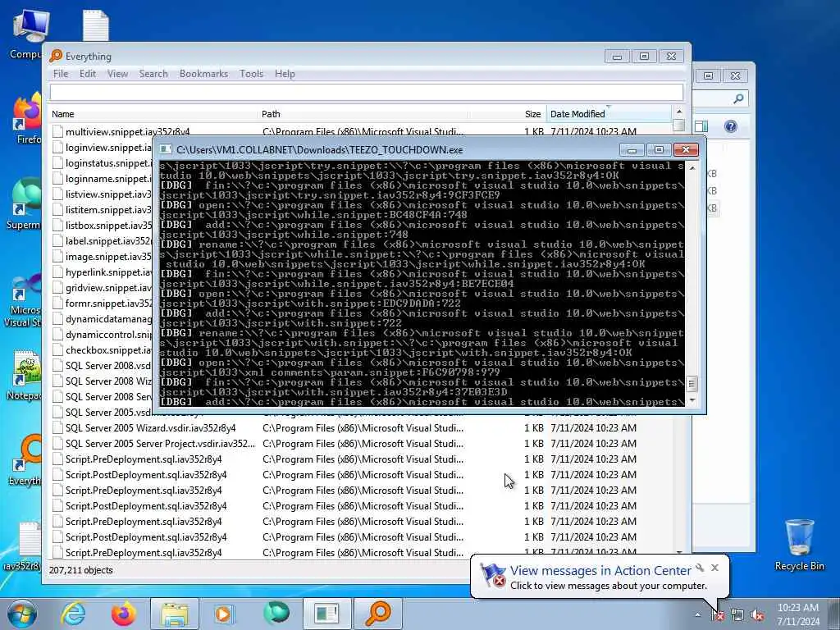Image resolution: width=840 pixels, height=630 pixels.
Task: Click the console scrollbar thumb
Action: [692, 384]
